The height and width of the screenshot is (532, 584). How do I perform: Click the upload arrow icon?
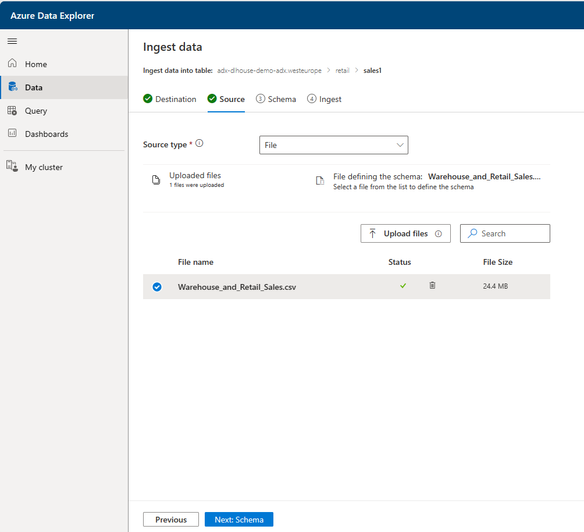tap(372, 233)
